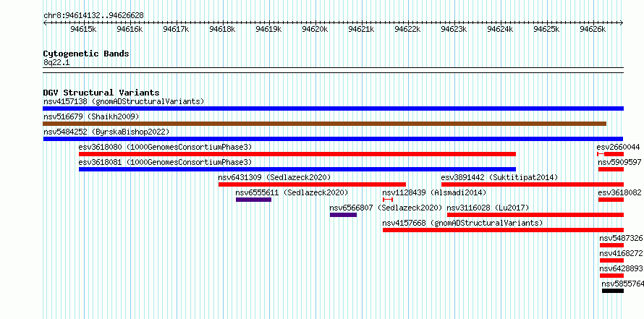Click the 94621k ruler tick label
Screen dimensions: 644x319
[361, 29]
